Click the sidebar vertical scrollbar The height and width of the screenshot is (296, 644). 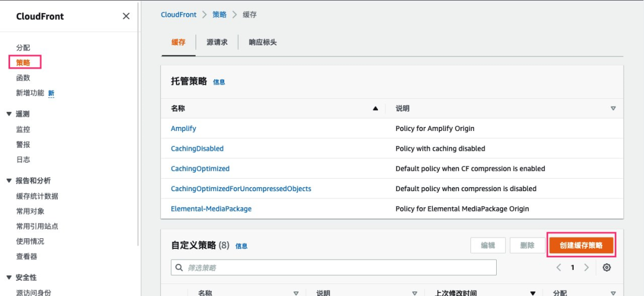point(138,123)
